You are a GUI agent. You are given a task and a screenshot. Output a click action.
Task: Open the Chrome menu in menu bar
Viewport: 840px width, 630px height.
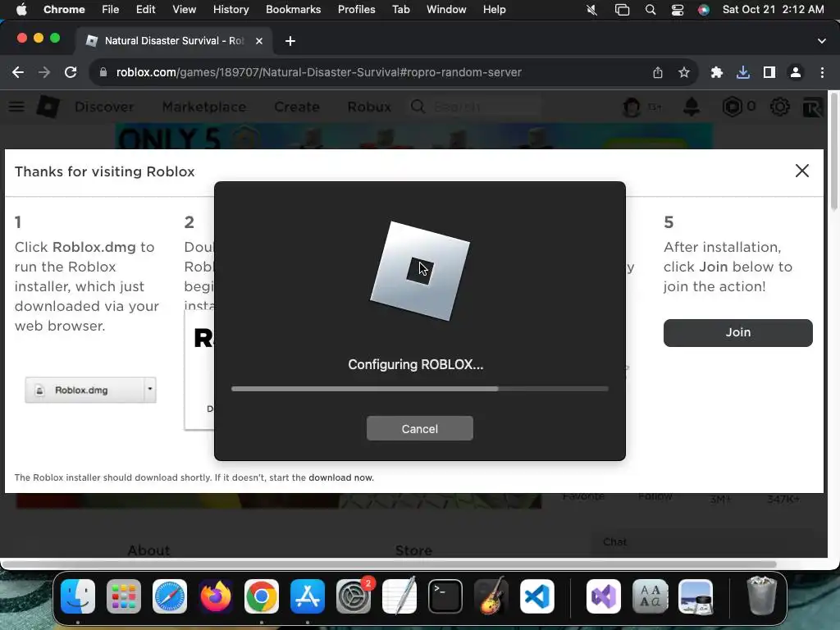tap(64, 10)
